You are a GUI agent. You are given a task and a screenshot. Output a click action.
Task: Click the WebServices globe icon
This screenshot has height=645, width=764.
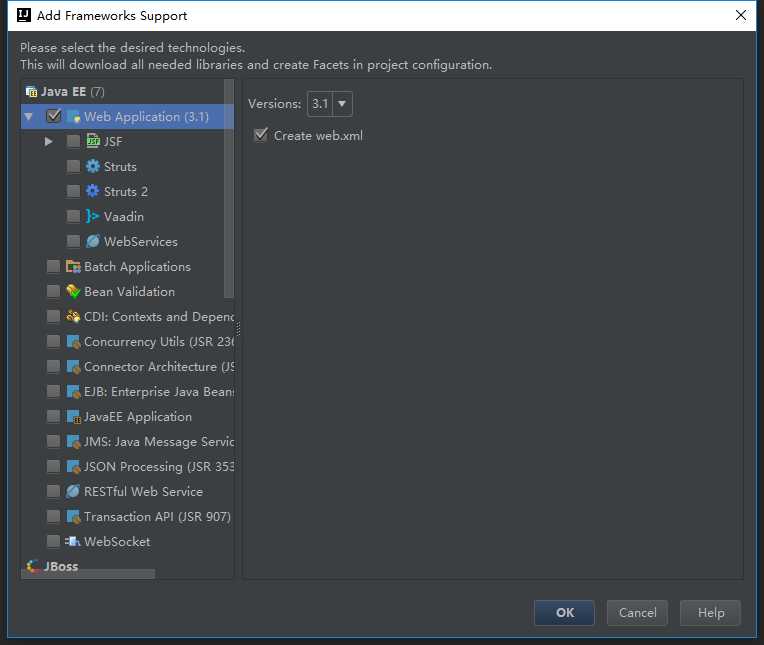click(93, 241)
